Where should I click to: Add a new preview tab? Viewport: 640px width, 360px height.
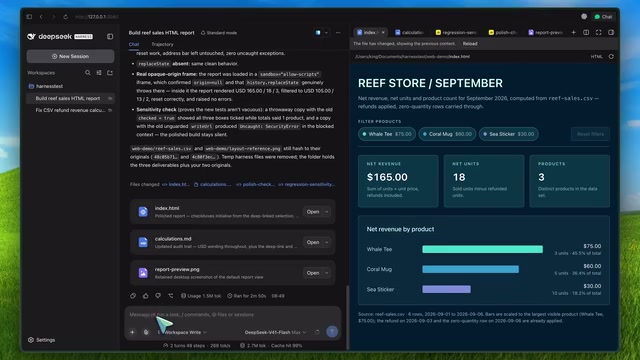pyautogui.click(x=573, y=32)
